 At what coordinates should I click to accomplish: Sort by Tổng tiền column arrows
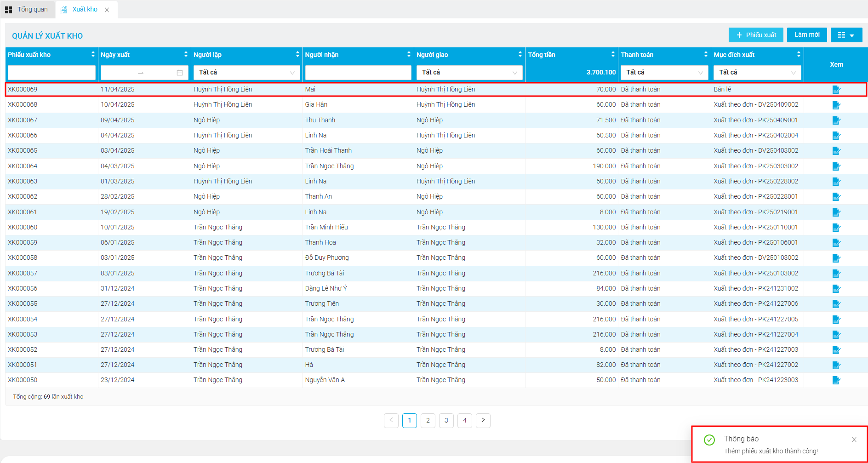pyautogui.click(x=613, y=54)
